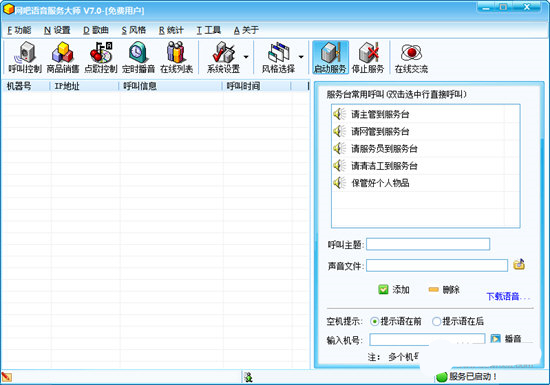
Task: Open 风格选择 style selection
Action: [x=279, y=58]
